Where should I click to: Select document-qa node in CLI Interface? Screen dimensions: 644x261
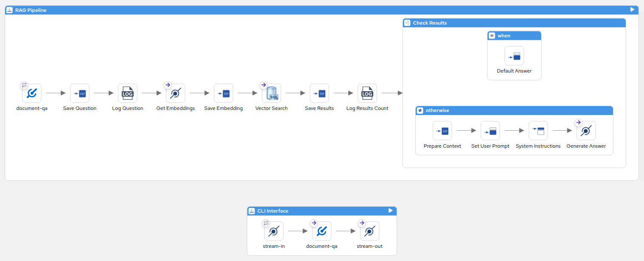coord(322,231)
